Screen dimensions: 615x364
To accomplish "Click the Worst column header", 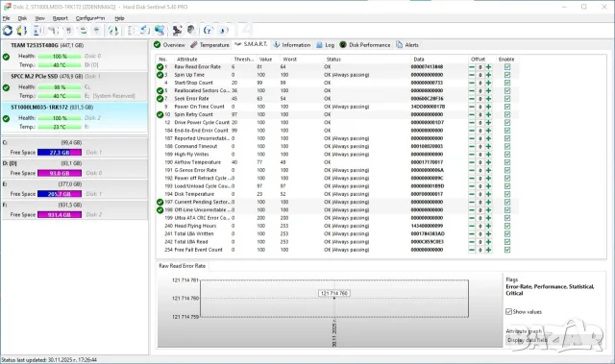I will click(x=289, y=60).
